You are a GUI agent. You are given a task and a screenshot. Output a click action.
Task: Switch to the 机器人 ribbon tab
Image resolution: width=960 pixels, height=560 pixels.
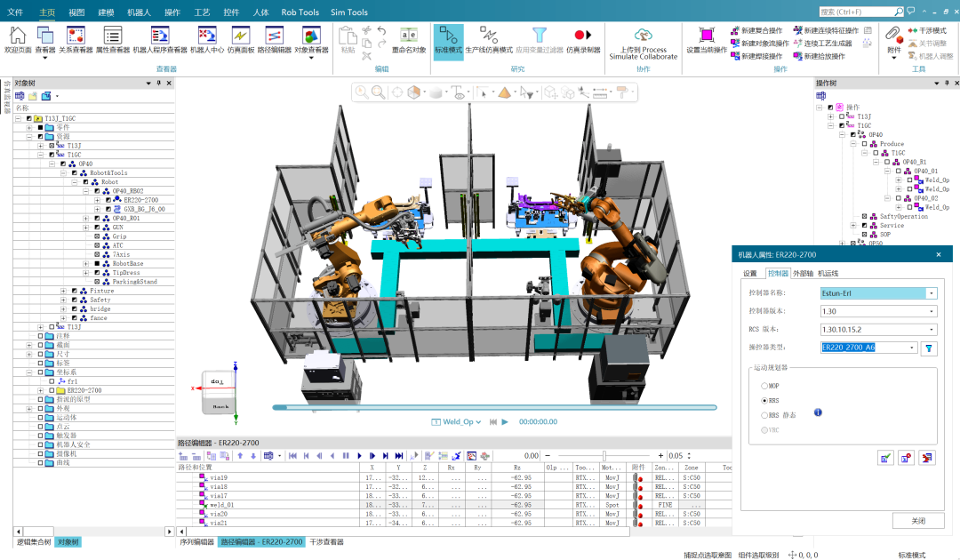click(x=138, y=12)
